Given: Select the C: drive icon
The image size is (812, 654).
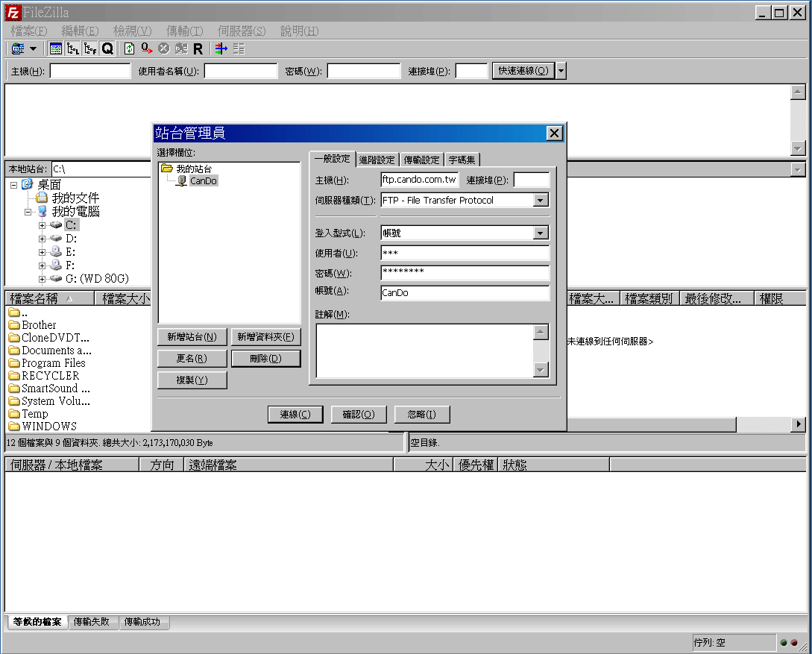Looking at the screenshot, I should [x=56, y=224].
